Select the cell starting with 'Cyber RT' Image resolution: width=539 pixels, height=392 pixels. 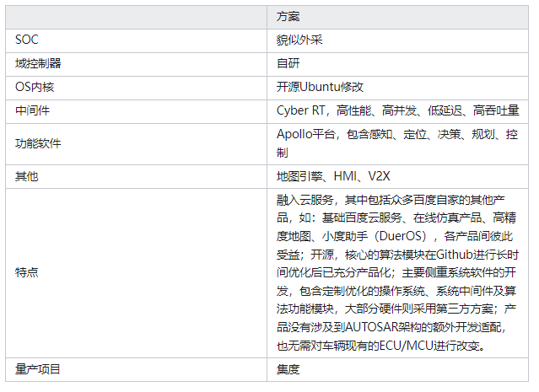(397, 111)
